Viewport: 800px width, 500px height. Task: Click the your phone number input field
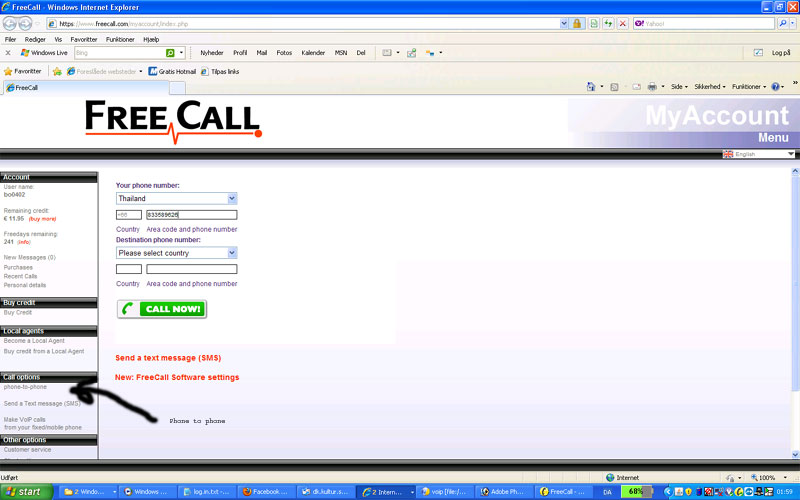coord(192,215)
